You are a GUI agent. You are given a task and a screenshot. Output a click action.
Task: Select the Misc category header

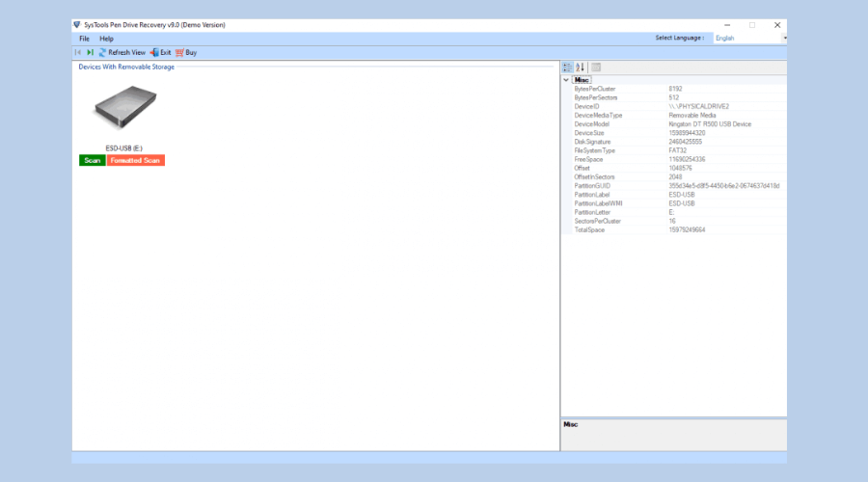[x=582, y=80]
